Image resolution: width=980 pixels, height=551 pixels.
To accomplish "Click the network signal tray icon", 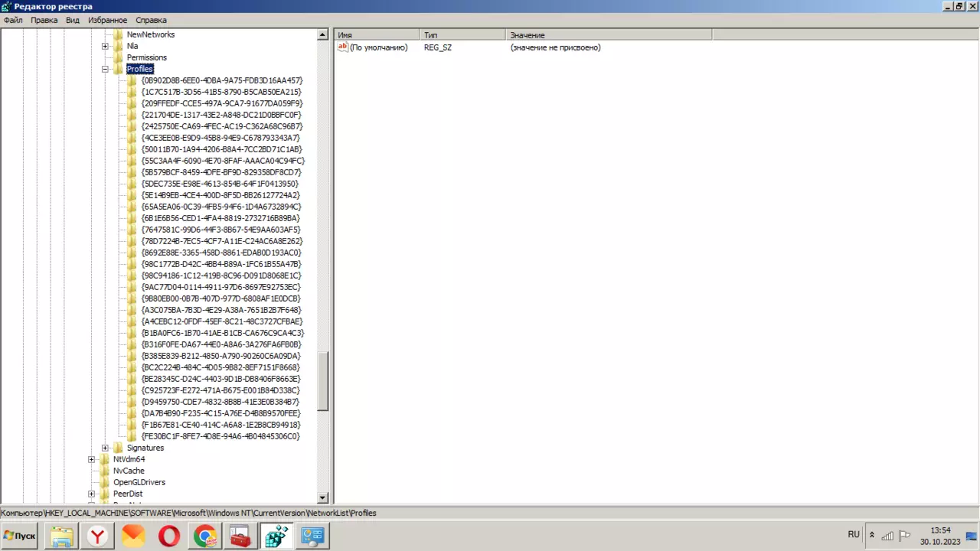I will 887,535.
